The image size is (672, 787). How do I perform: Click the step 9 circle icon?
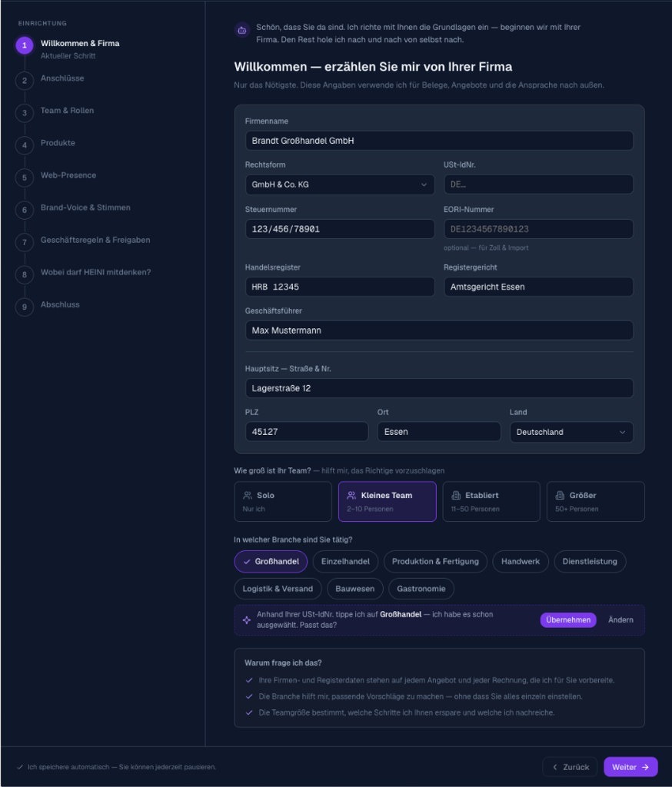25,307
